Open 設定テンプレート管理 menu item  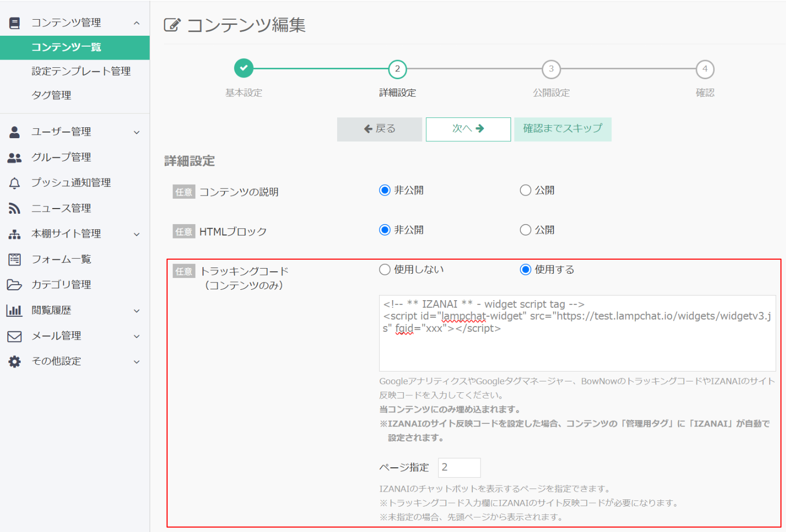pyautogui.click(x=81, y=71)
